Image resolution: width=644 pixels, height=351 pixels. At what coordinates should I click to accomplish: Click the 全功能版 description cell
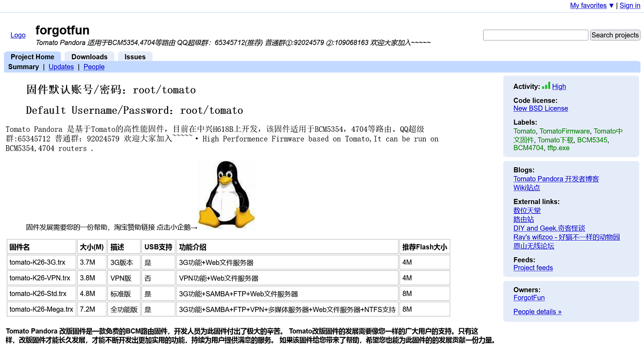(x=124, y=309)
